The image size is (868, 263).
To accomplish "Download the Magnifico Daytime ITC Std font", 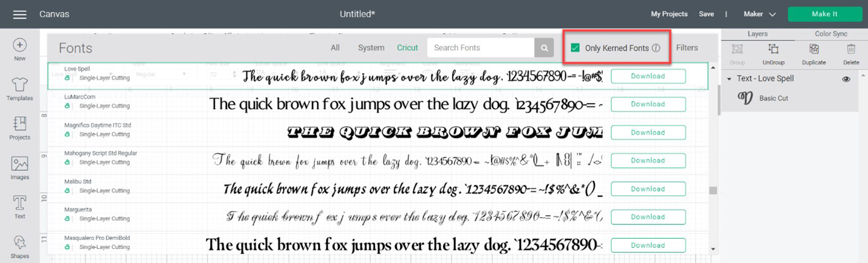I will point(648,133).
